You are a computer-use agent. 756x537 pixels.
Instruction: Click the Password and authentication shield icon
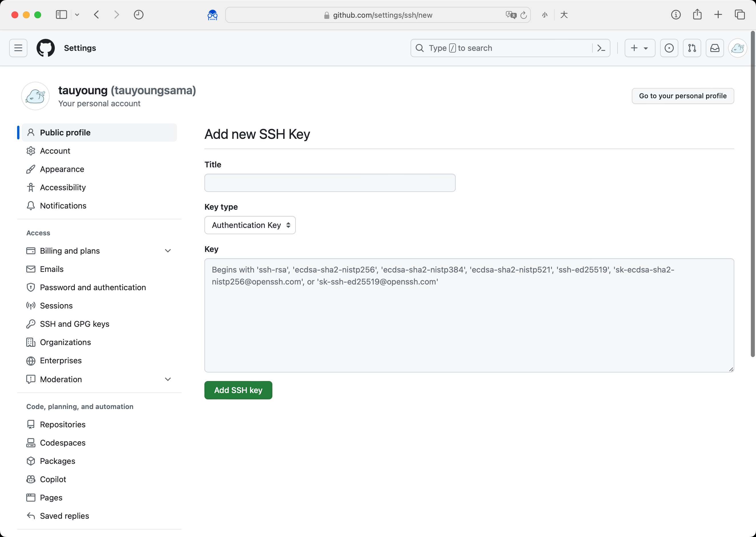[x=31, y=287]
